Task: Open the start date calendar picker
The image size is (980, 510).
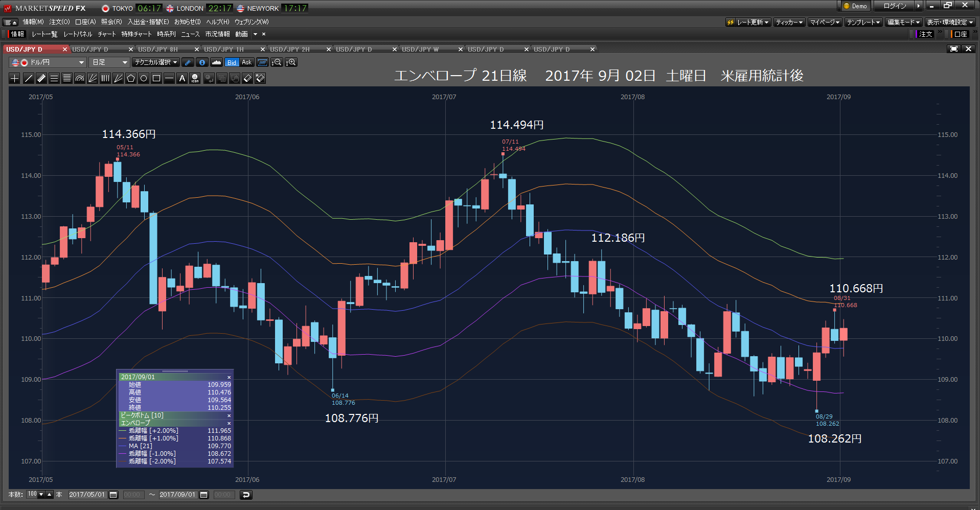Action: pyautogui.click(x=113, y=495)
